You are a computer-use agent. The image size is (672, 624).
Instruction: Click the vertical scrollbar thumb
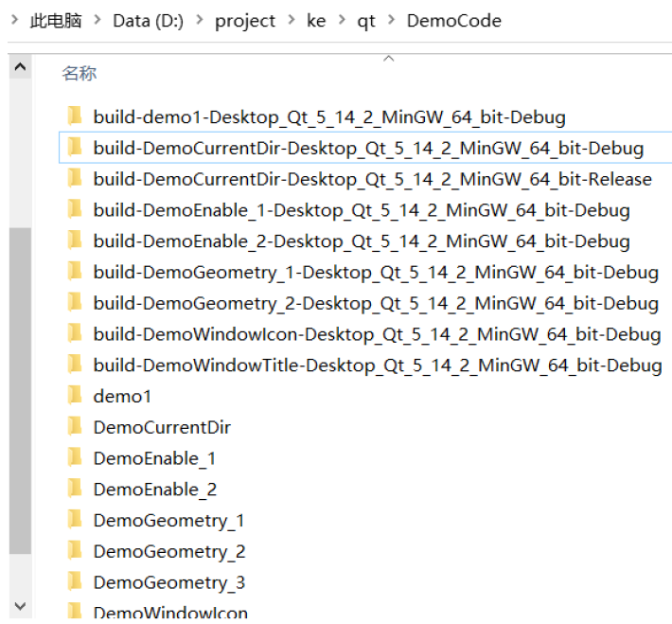(x=20, y=391)
